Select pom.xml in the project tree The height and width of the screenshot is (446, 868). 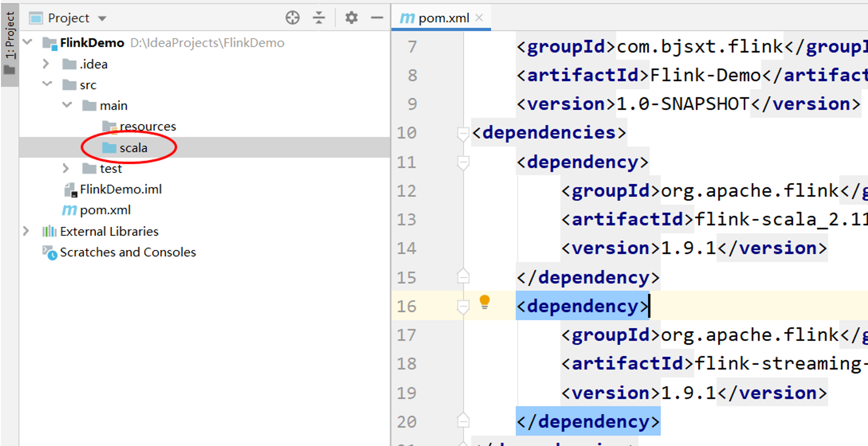pos(105,210)
